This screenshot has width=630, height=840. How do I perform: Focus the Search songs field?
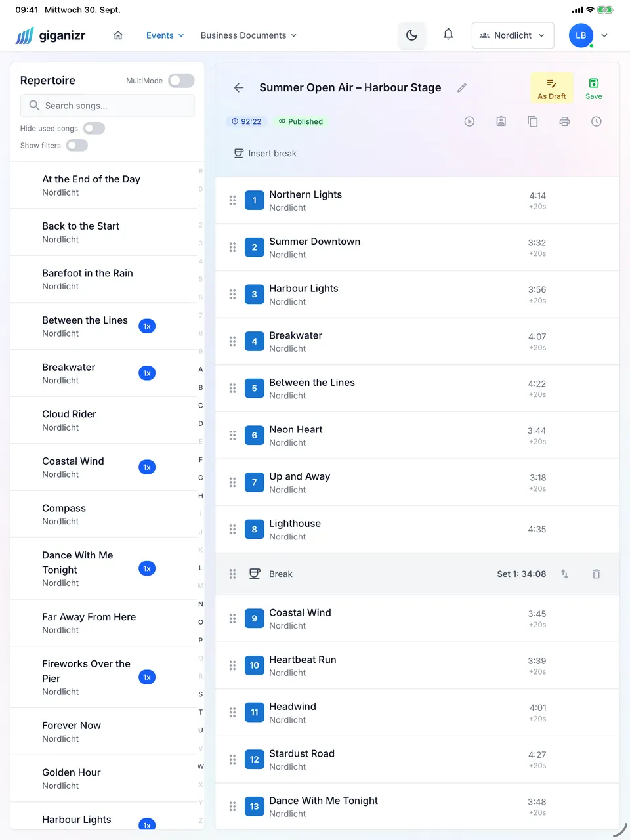coord(108,105)
